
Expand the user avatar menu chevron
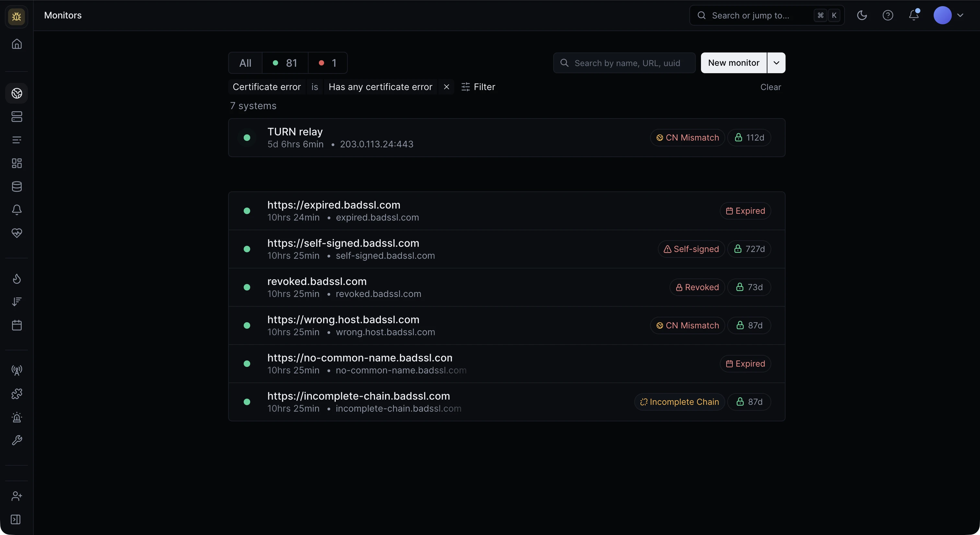point(960,15)
